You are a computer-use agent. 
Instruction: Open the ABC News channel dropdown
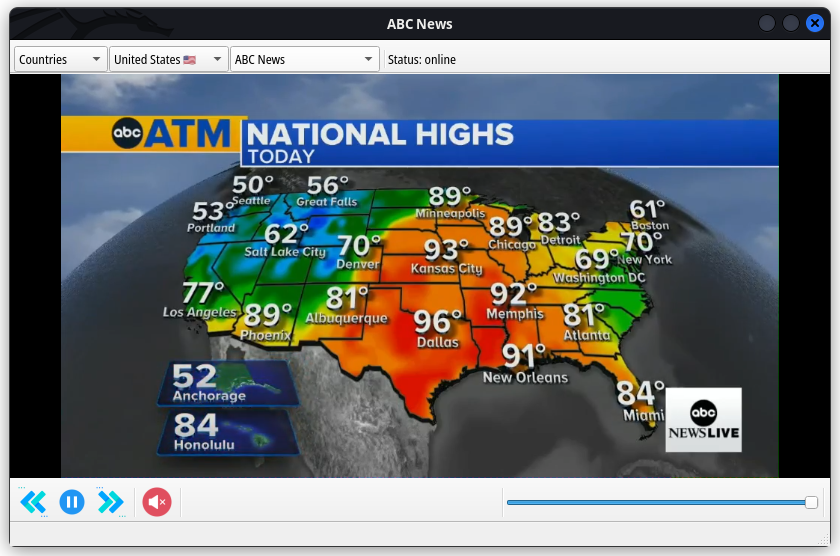304,59
